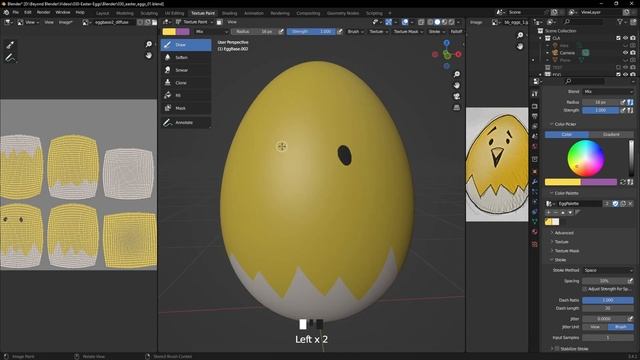This screenshot has height=360, width=640.
Task: Toggle unified radius in properties panel
Action: coord(630,102)
